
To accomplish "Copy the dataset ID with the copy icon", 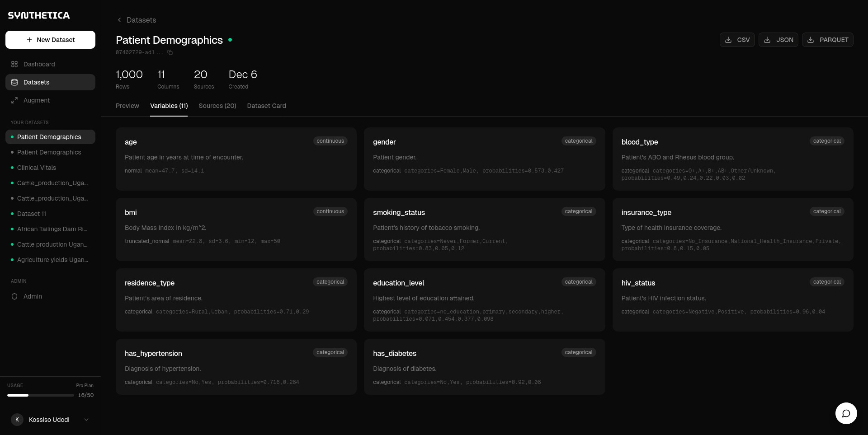I will coord(170,52).
